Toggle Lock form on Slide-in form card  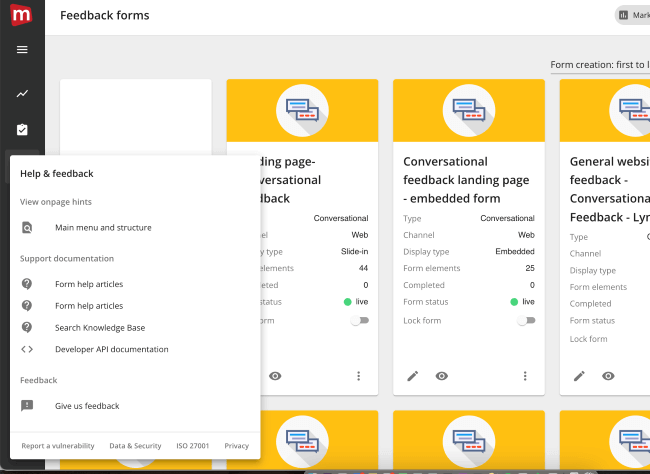click(360, 321)
